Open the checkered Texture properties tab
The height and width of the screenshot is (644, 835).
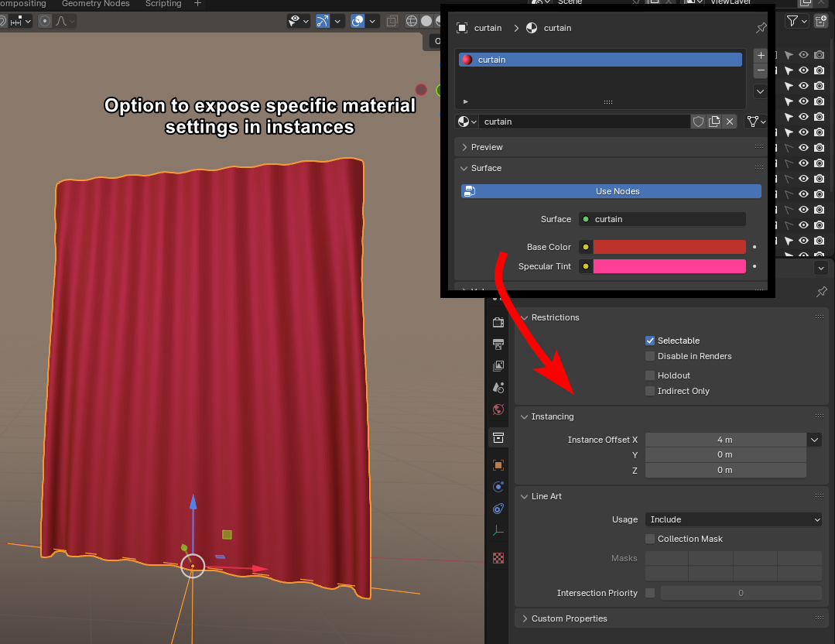point(498,558)
